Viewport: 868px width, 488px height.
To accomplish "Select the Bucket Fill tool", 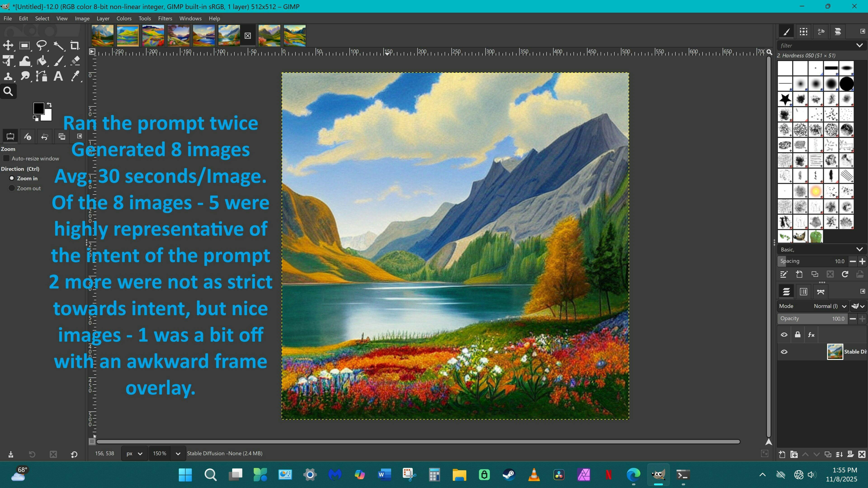I will pos(42,61).
